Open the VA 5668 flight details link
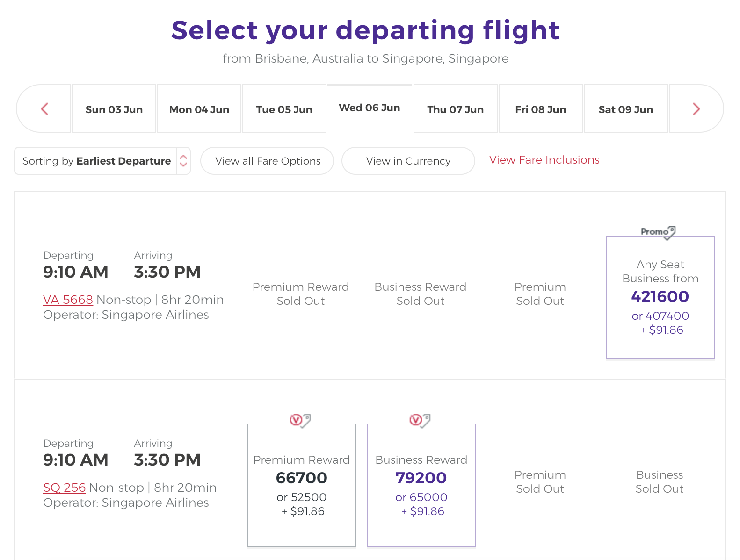740x560 pixels. click(68, 300)
